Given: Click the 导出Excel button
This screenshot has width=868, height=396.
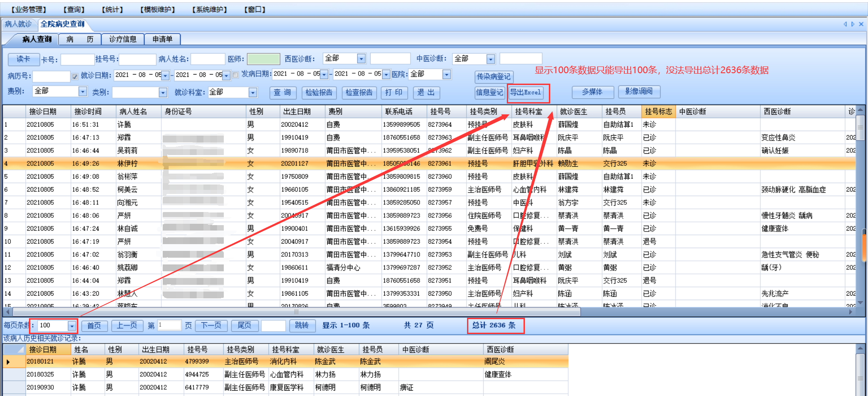Looking at the screenshot, I should 525,93.
